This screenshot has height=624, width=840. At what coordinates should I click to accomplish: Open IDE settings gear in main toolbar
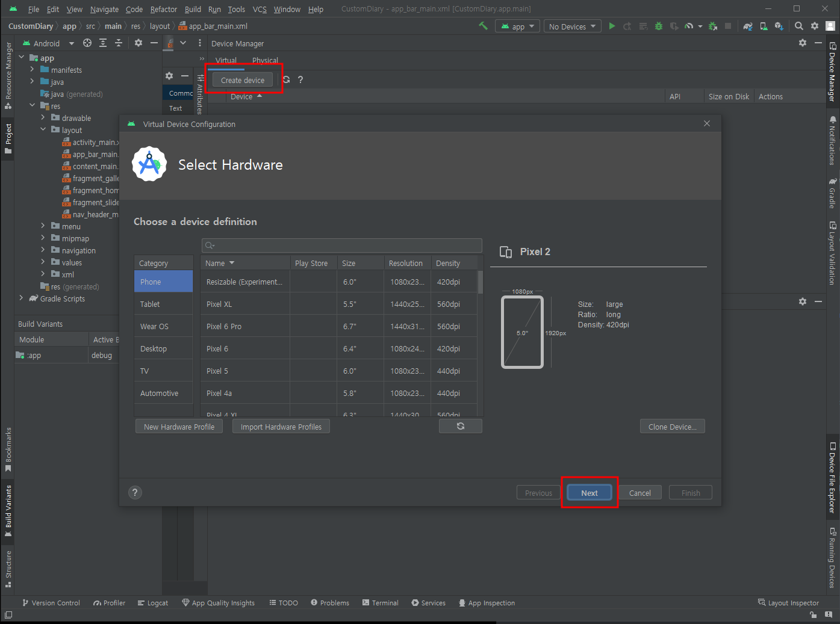[815, 26]
